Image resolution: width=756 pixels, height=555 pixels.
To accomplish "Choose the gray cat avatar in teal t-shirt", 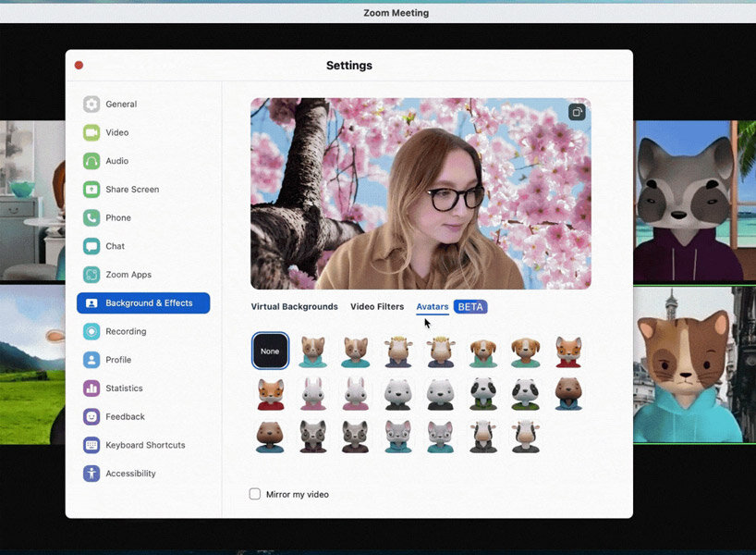I will (x=440, y=437).
